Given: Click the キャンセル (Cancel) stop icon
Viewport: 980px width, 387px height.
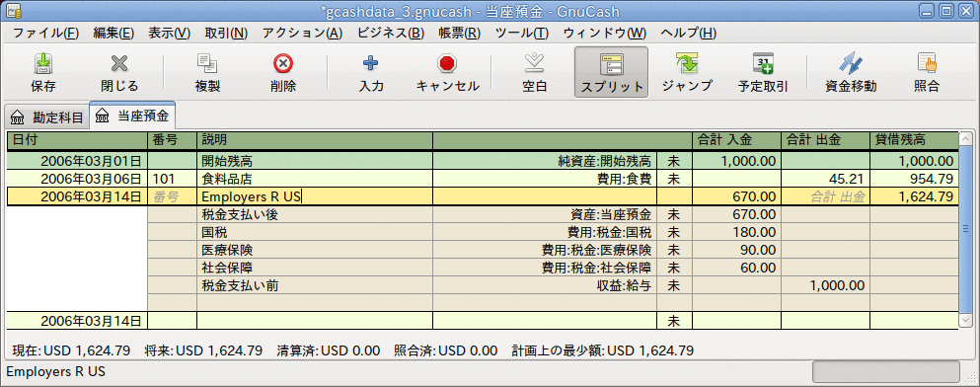Looking at the screenshot, I should pyautogui.click(x=447, y=63).
